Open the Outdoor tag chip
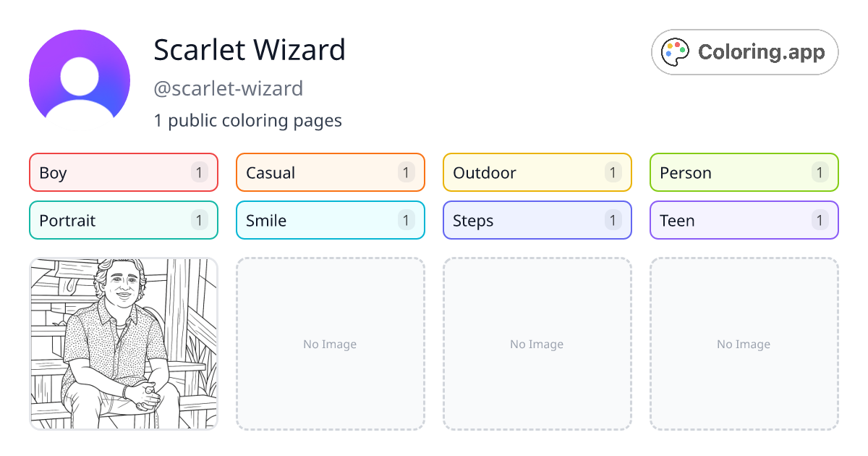Image resolution: width=868 pixels, height=456 pixels. pyautogui.click(x=537, y=172)
